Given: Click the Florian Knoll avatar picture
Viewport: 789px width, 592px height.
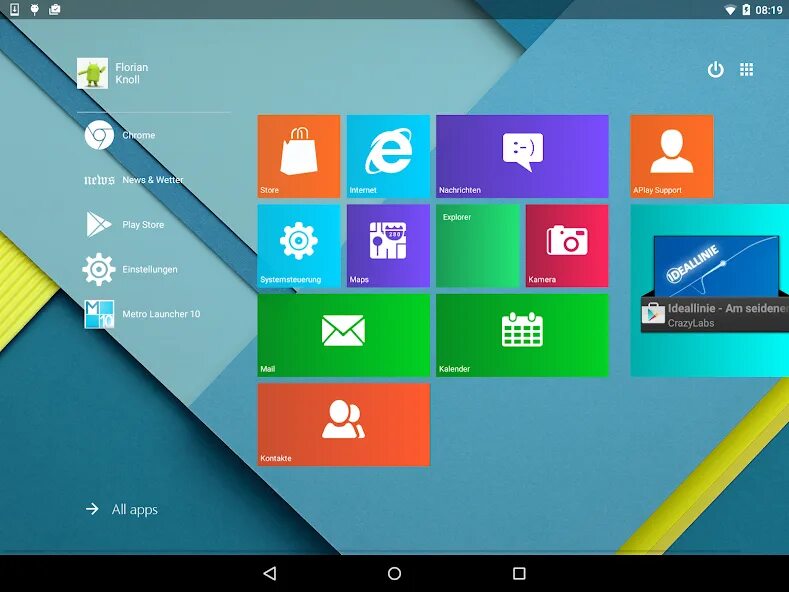Looking at the screenshot, I should tap(93, 73).
